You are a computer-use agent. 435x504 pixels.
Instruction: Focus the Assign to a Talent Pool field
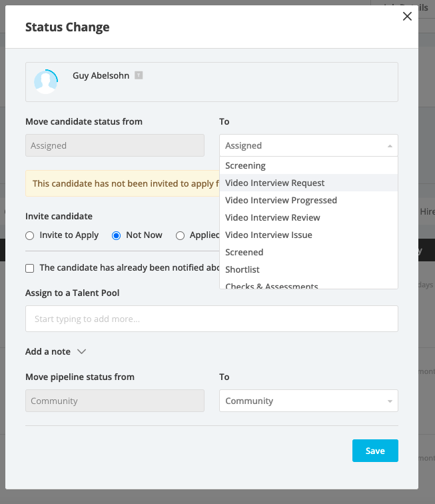point(211,319)
